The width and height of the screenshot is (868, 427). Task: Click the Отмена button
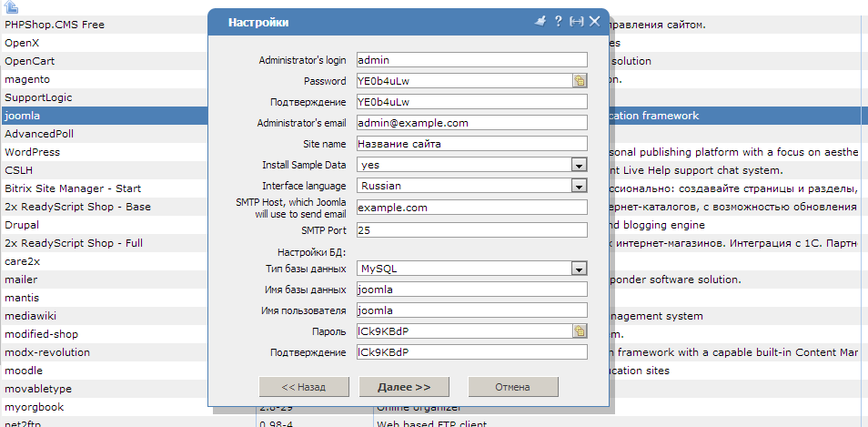[513, 387]
